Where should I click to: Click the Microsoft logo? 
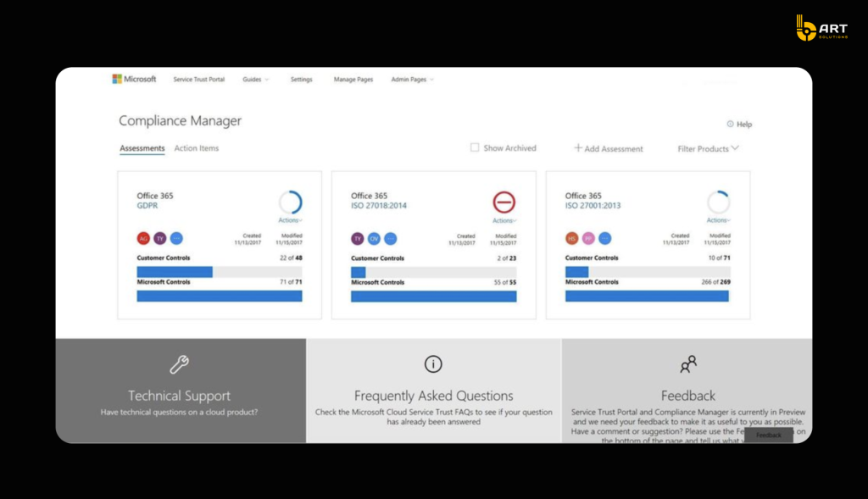tap(134, 79)
